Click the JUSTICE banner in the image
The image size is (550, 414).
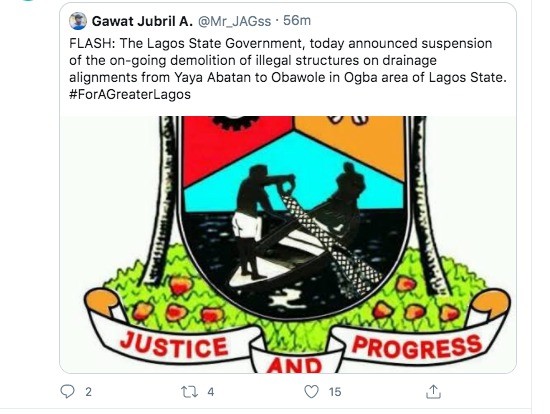(174, 345)
